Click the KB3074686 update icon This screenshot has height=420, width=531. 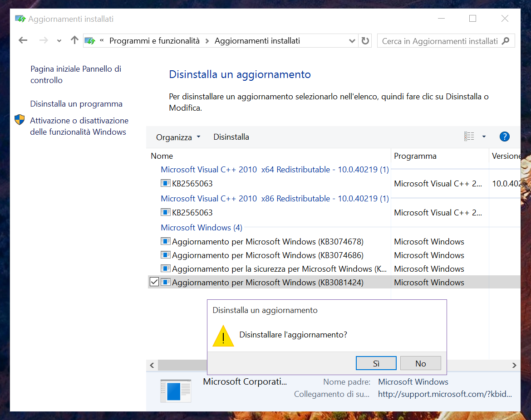click(165, 255)
